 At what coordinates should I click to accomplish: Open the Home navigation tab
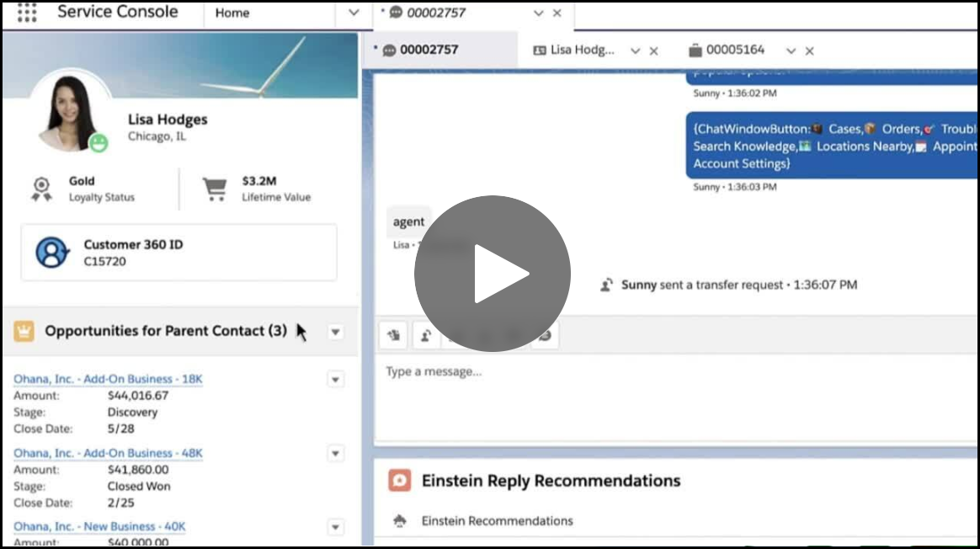[x=232, y=13]
